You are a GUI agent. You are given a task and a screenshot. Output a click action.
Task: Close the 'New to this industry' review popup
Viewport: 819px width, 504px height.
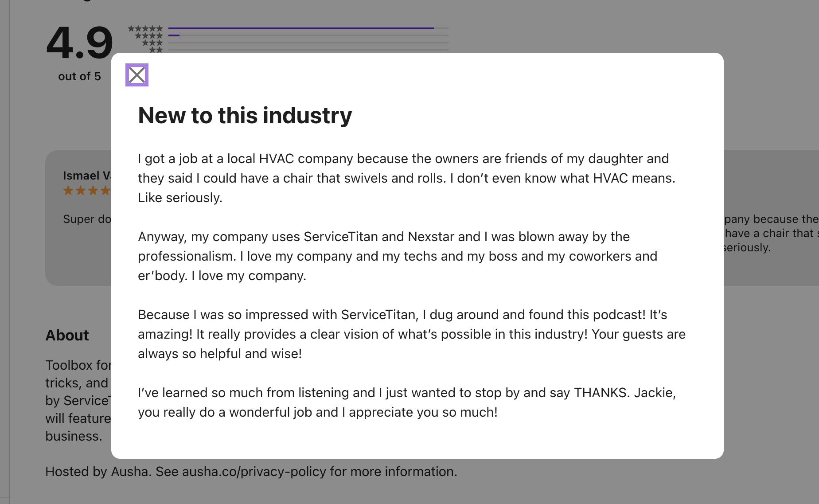coord(136,75)
